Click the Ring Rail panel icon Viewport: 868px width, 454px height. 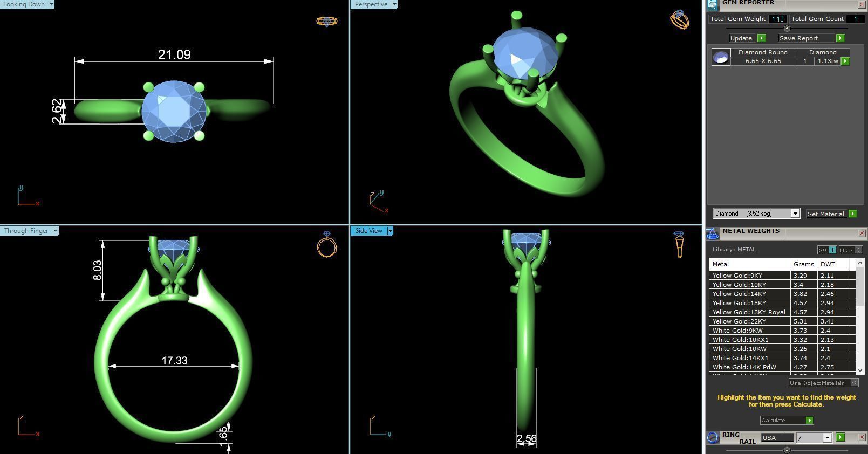pos(713,437)
